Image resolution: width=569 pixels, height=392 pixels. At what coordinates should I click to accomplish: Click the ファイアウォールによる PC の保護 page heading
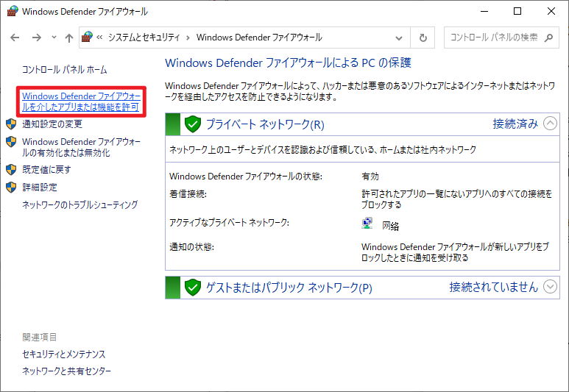(x=288, y=63)
